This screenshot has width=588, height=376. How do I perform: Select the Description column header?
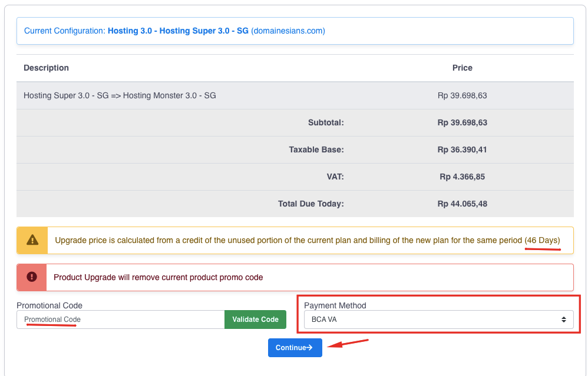[46, 68]
